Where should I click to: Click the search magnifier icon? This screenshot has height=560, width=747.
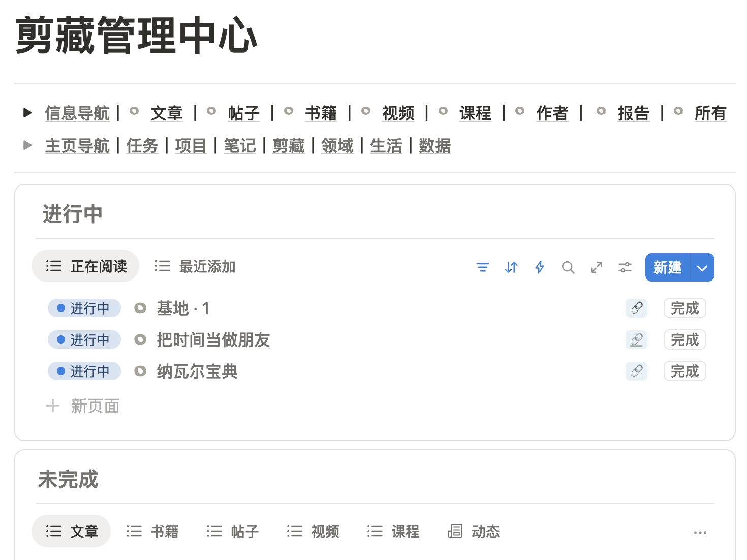pos(568,267)
